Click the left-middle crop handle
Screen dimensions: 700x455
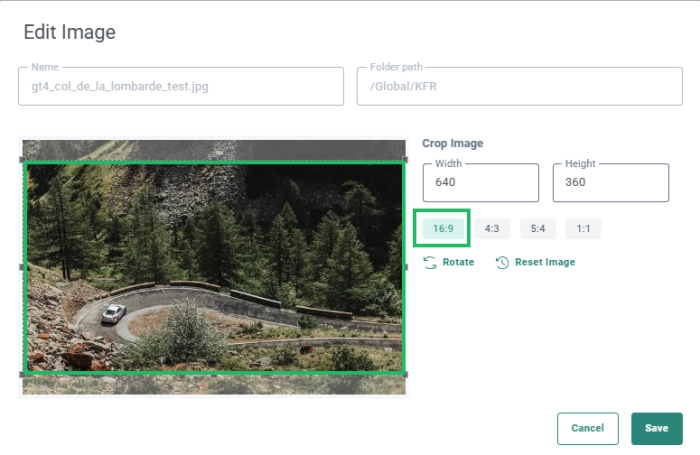click(24, 267)
